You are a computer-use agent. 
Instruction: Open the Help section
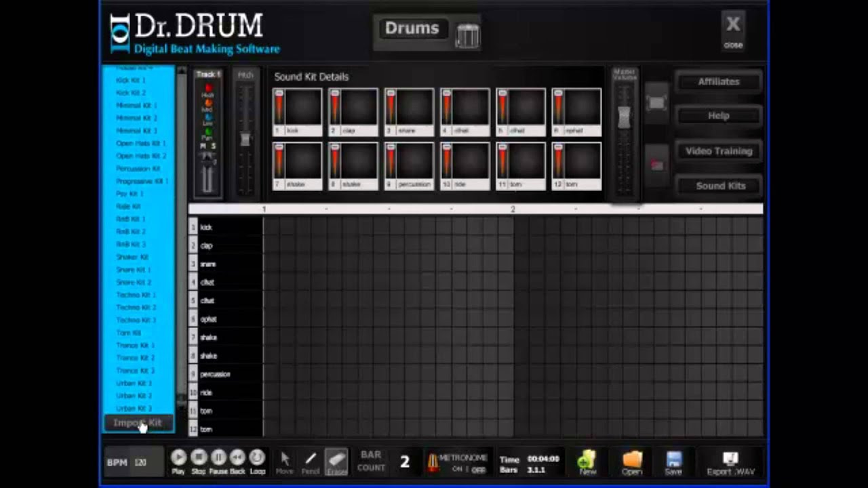pos(719,116)
